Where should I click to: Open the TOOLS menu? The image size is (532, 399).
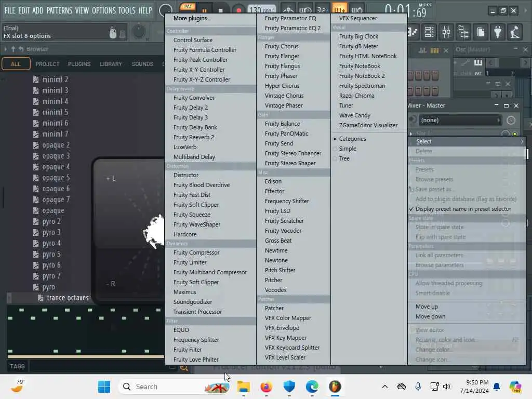(x=127, y=10)
